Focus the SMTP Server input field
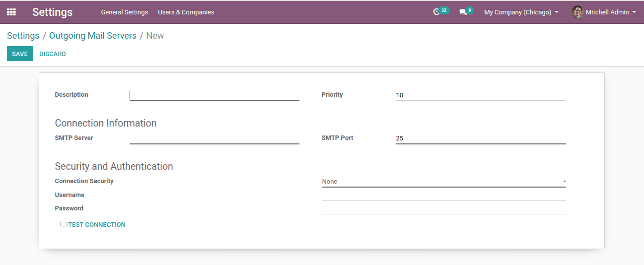644x265 pixels. [215, 138]
